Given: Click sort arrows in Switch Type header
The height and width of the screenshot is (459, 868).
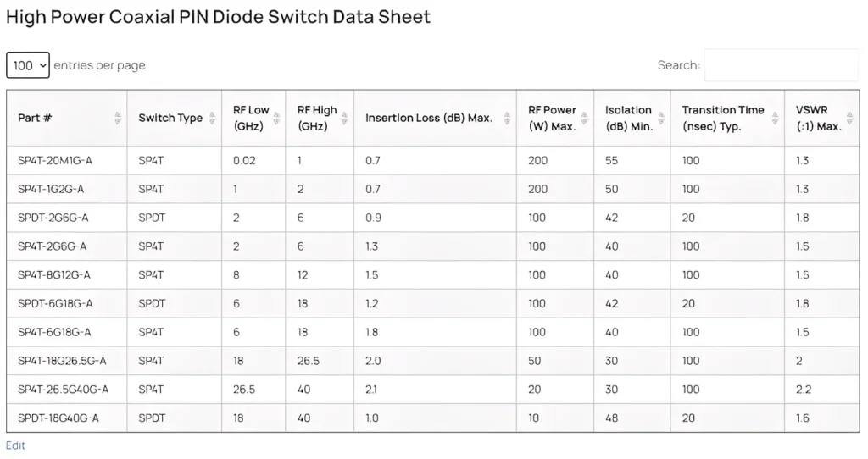Looking at the screenshot, I should point(212,119).
